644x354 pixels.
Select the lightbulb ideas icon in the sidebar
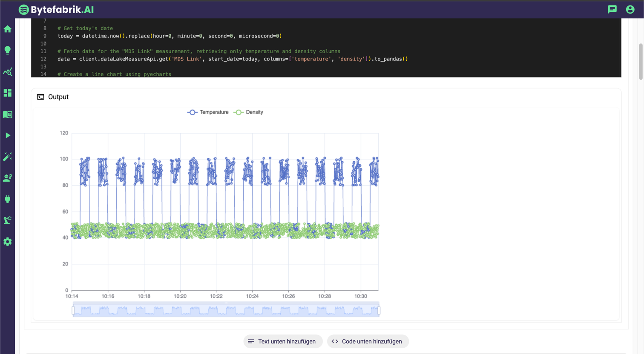[7, 50]
